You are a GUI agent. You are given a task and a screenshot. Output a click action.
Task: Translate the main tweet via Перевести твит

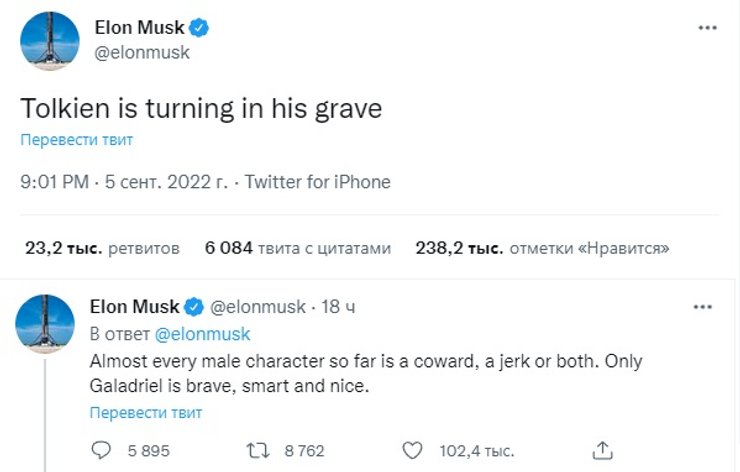click(77, 140)
